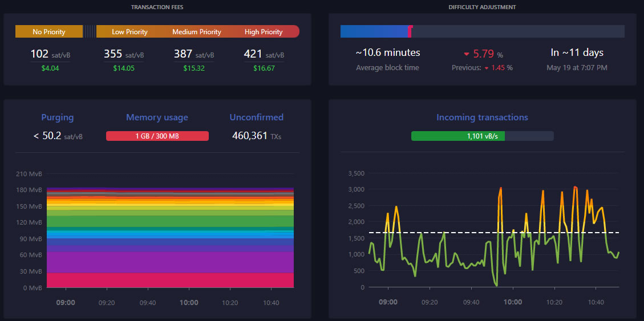Pick the High Priority fee segment
This screenshot has height=321, width=644.
(264, 32)
